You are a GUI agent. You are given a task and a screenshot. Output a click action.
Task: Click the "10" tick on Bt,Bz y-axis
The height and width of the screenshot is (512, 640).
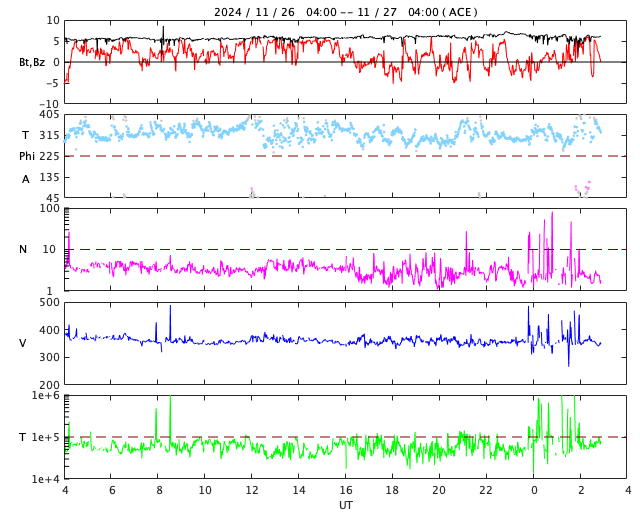tap(53, 20)
